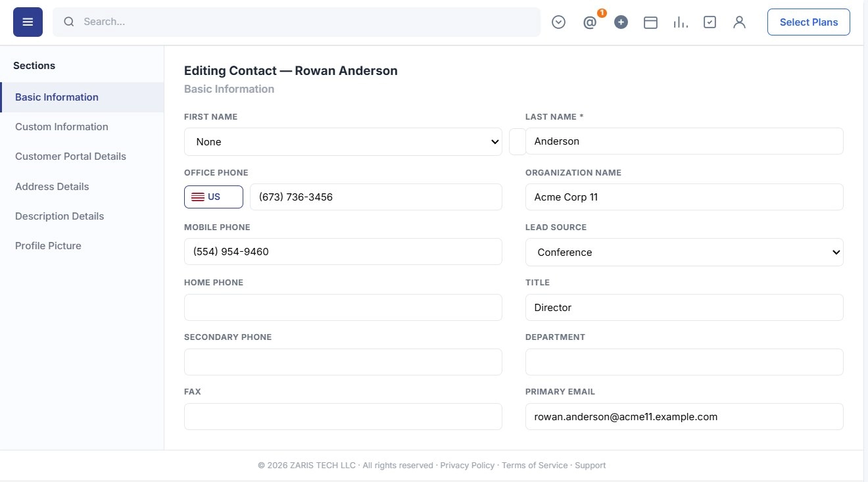Screen dimensions: 868x482
Task: Click into the top search field
Action: [297, 22]
